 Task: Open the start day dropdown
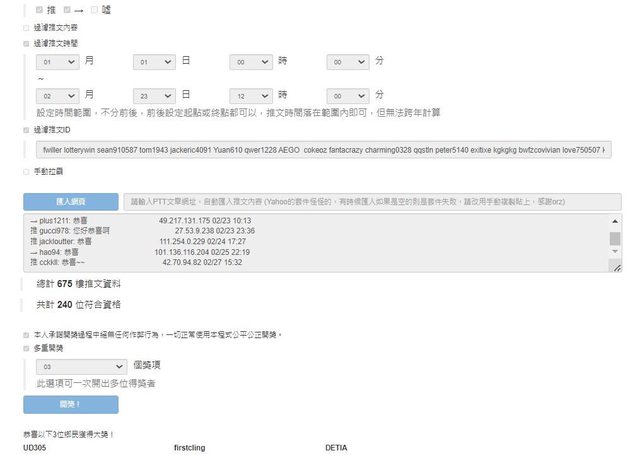point(153,62)
